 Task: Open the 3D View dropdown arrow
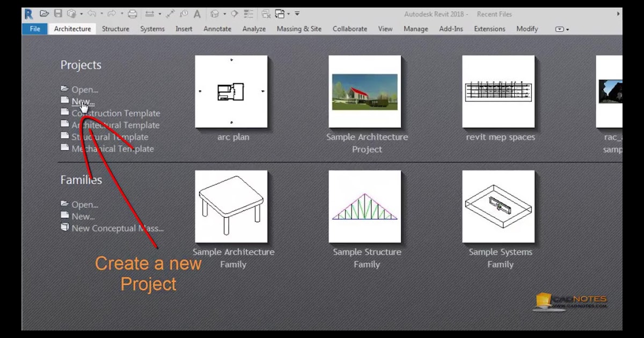224,14
